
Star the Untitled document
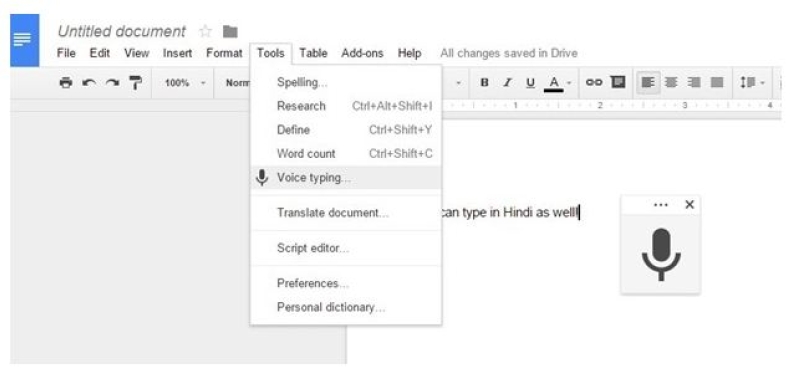tap(205, 32)
